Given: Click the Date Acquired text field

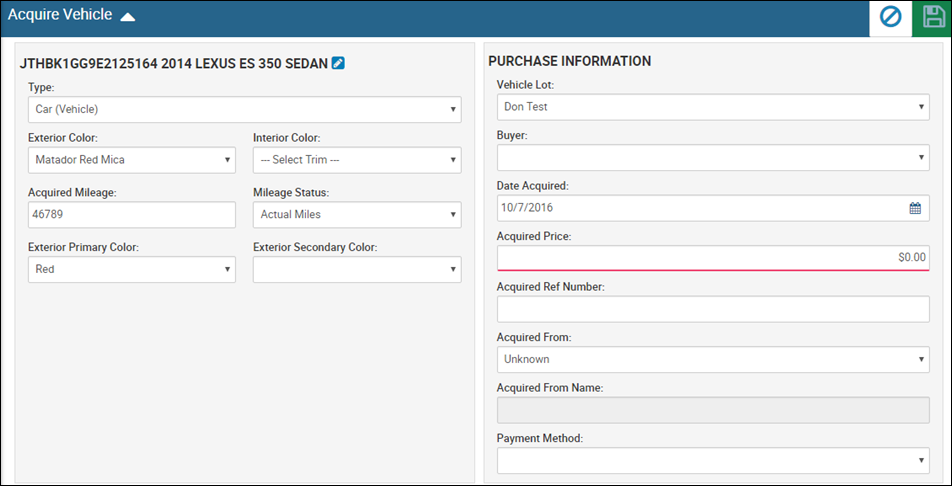Looking at the screenshot, I should 701,208.
